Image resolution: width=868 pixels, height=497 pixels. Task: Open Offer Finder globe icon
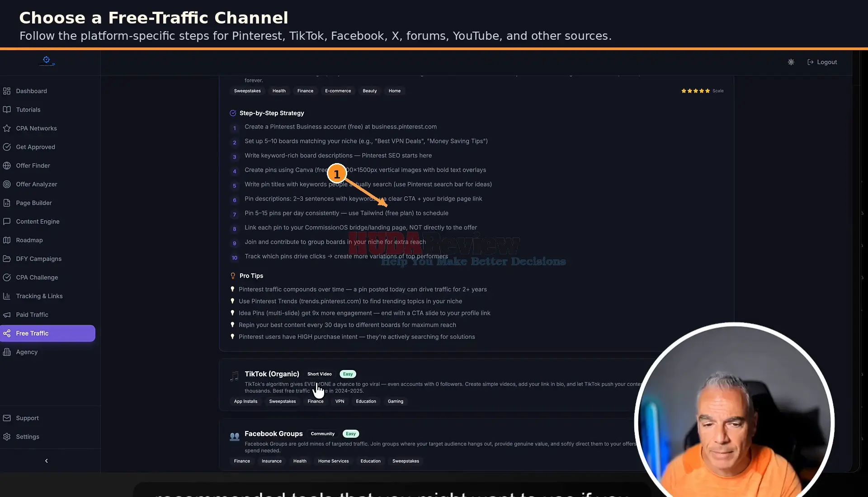tap(7, 165)
